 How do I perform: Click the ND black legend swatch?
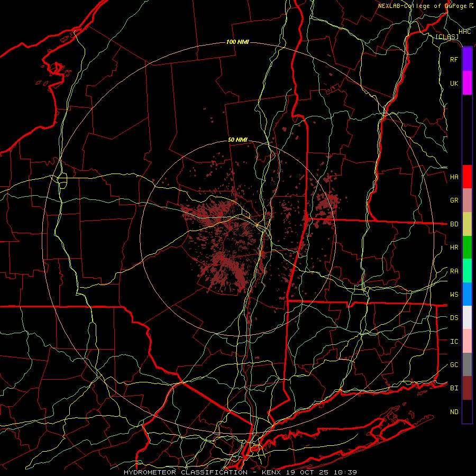[x=467, y=411]
